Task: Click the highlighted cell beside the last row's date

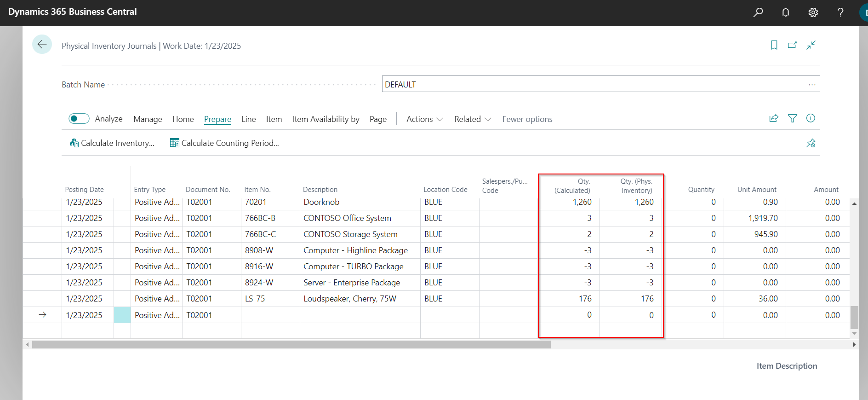Action: 122,315
